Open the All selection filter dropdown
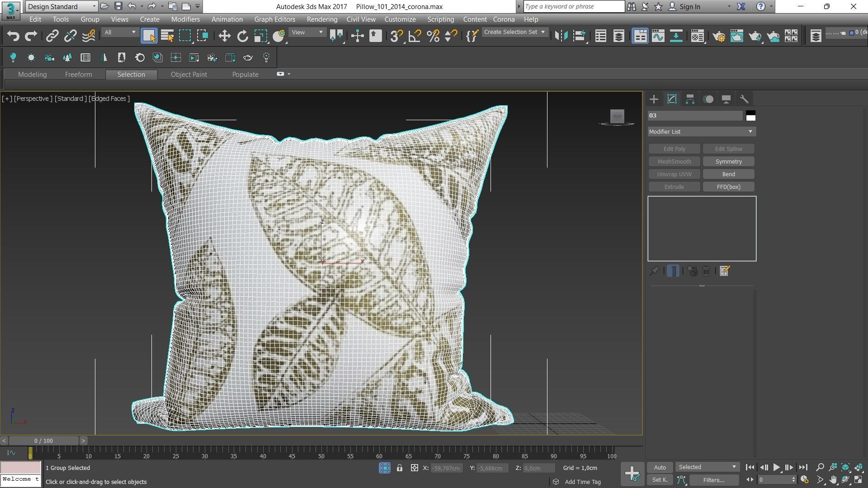The image size is (868, 488). coord(120,33)
